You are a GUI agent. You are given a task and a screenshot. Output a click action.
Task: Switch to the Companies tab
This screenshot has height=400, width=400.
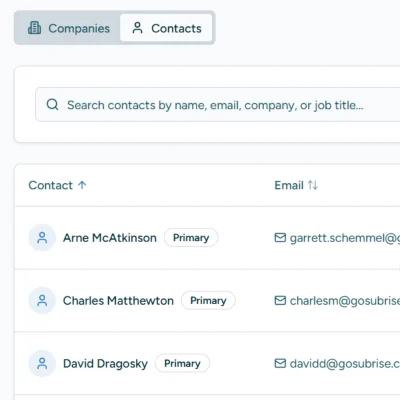pos(68,28)
